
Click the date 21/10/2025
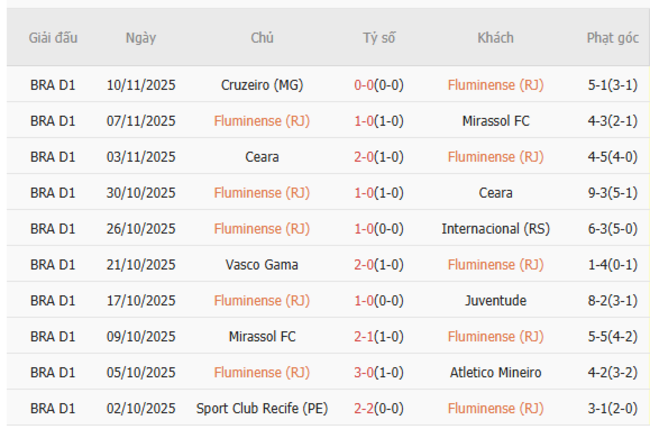click(x=141, y=265)
